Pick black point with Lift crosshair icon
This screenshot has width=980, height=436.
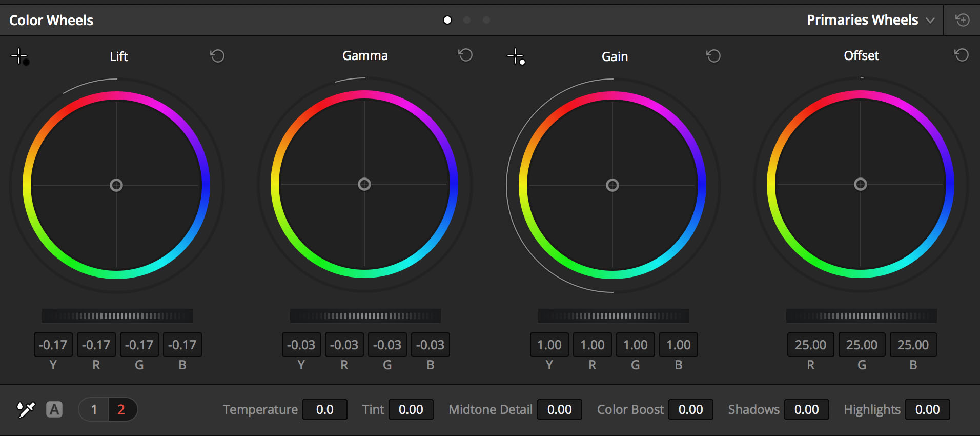click(x=20, y=56)
